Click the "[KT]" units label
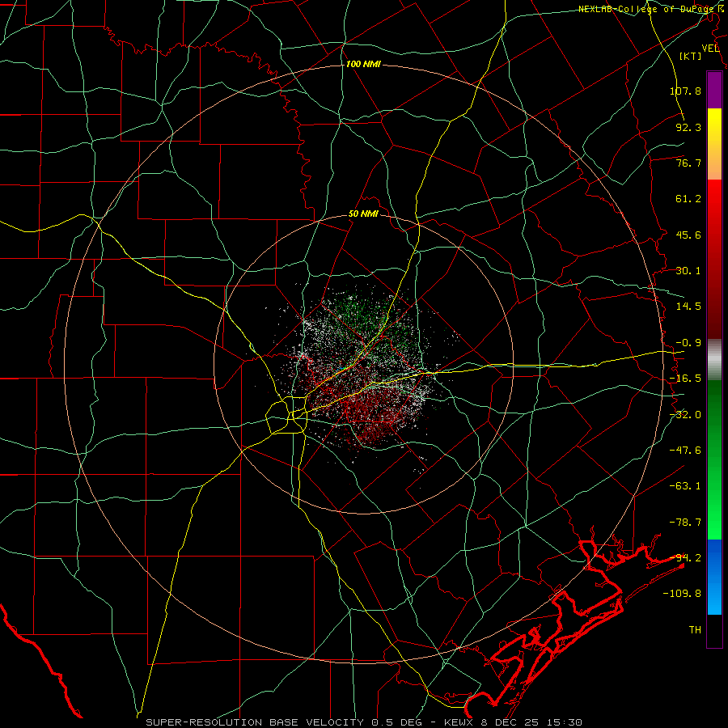The image size is (728, 728). (691, 56)
